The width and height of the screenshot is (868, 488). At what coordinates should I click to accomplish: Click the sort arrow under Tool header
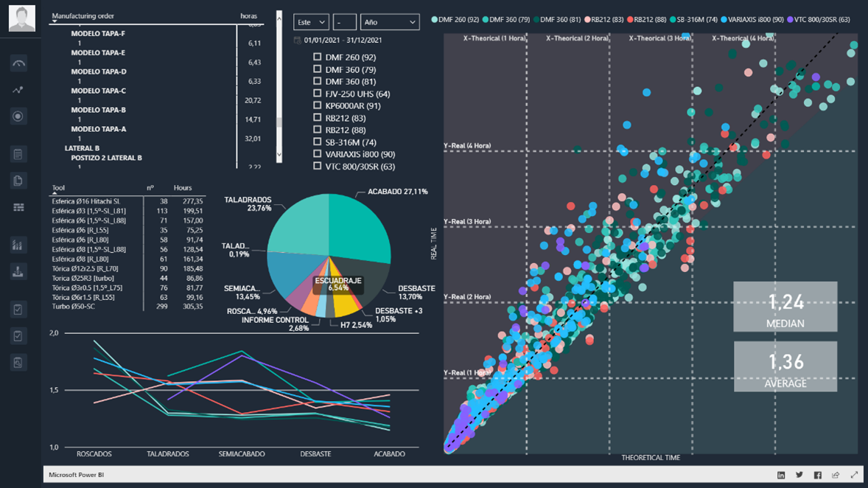[x=55, y=192]
